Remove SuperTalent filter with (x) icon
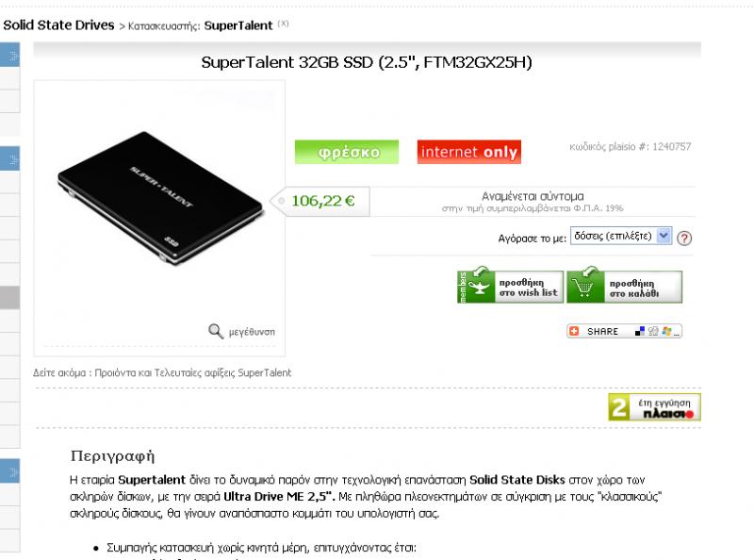This screenshot has height=560, width=754. click(284, 24)
